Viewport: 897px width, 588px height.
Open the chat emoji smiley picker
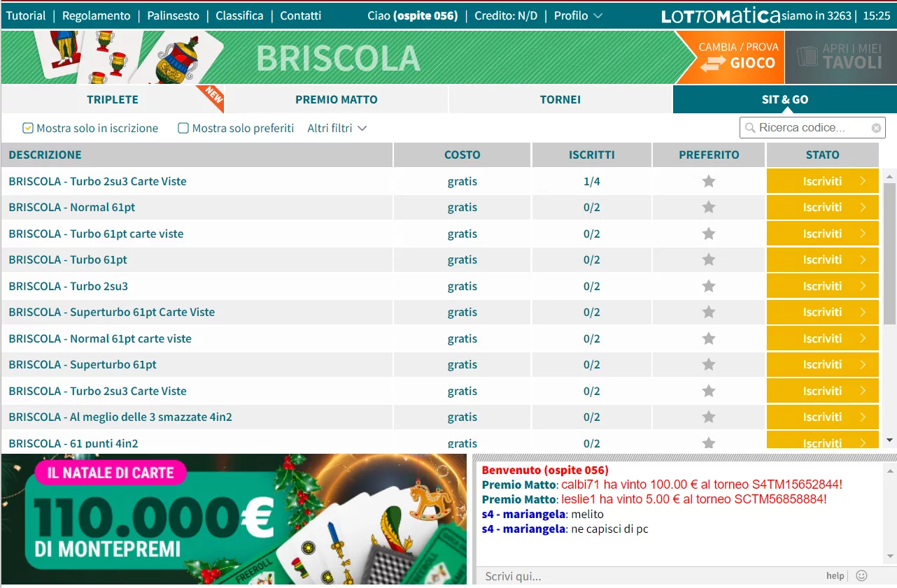coord(861,575)
